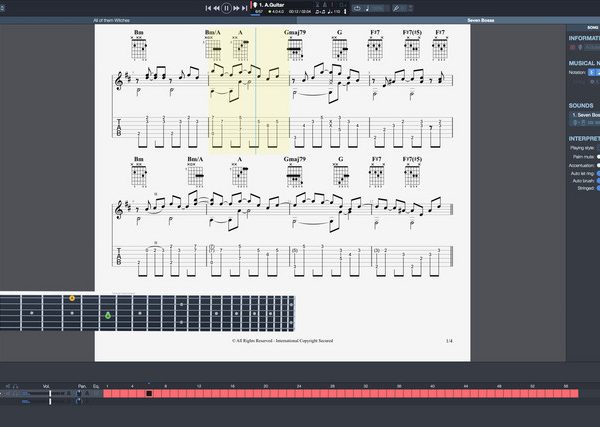Click bar number 40 in the timeline ruler
This screenshot has width=600, height=427.
point(432,386)
